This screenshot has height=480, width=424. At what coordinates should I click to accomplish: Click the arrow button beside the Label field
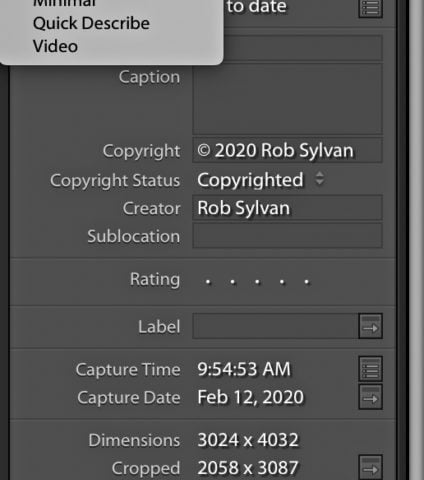click(x=370, y=326)
